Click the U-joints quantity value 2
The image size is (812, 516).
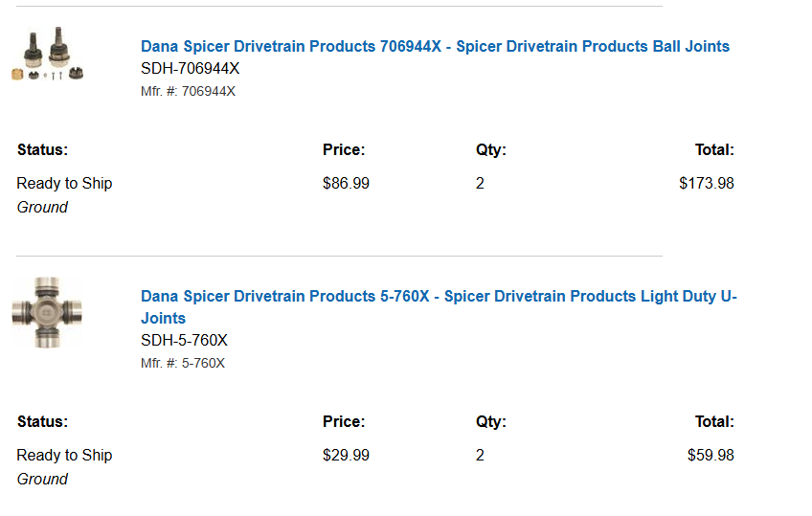(480, 455)
